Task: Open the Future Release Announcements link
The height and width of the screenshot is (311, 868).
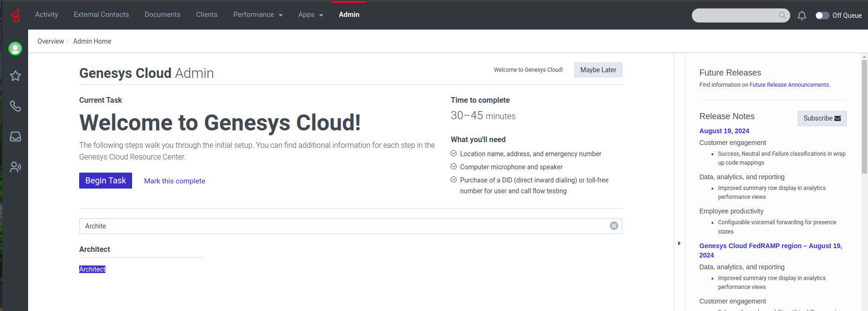Action: 790,85
